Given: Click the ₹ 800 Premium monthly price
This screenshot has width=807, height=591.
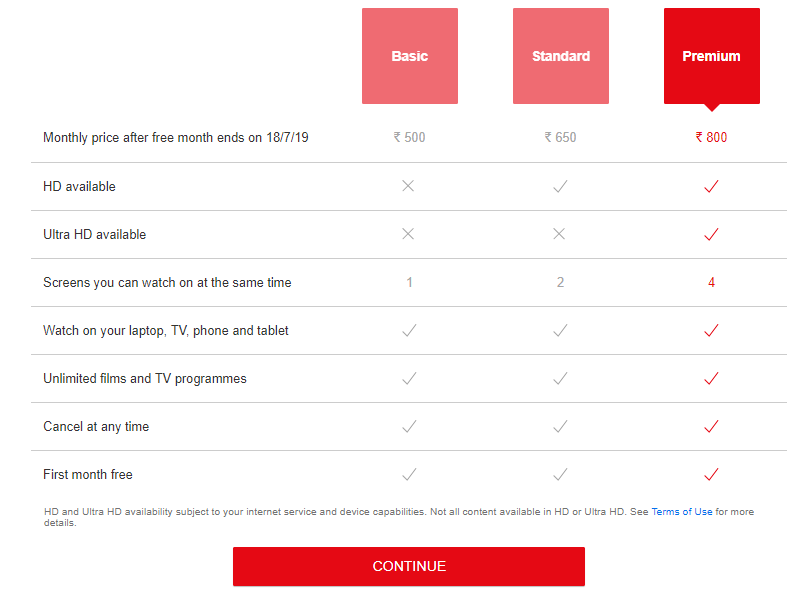Looking at the screenshot, I should pyautogui.click(x=711, y=137).
